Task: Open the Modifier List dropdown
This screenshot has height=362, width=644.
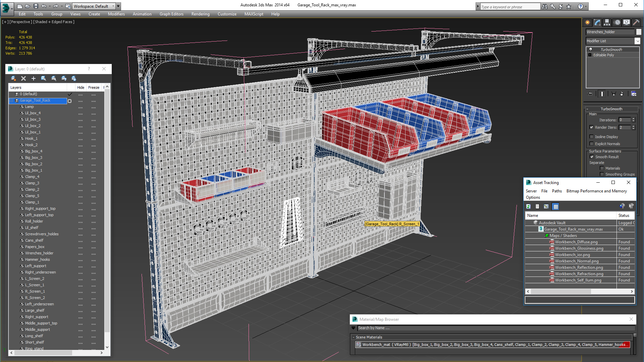Action: pos(637,41)
